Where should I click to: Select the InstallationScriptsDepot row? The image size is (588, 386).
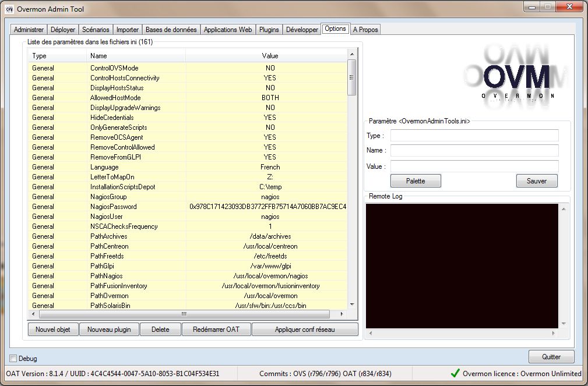click(188, 187)
